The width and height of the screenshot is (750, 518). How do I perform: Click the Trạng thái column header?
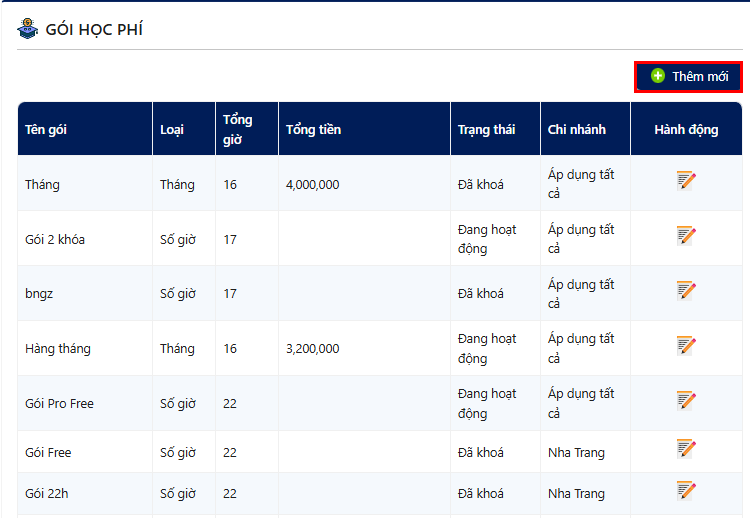click(x=486, y=130)
